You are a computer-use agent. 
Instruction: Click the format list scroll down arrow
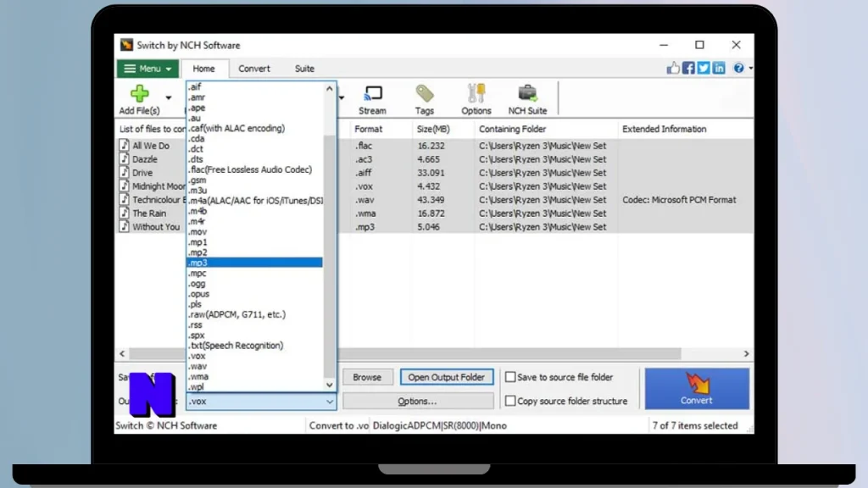pyautogui.click(x=330, y=385)
